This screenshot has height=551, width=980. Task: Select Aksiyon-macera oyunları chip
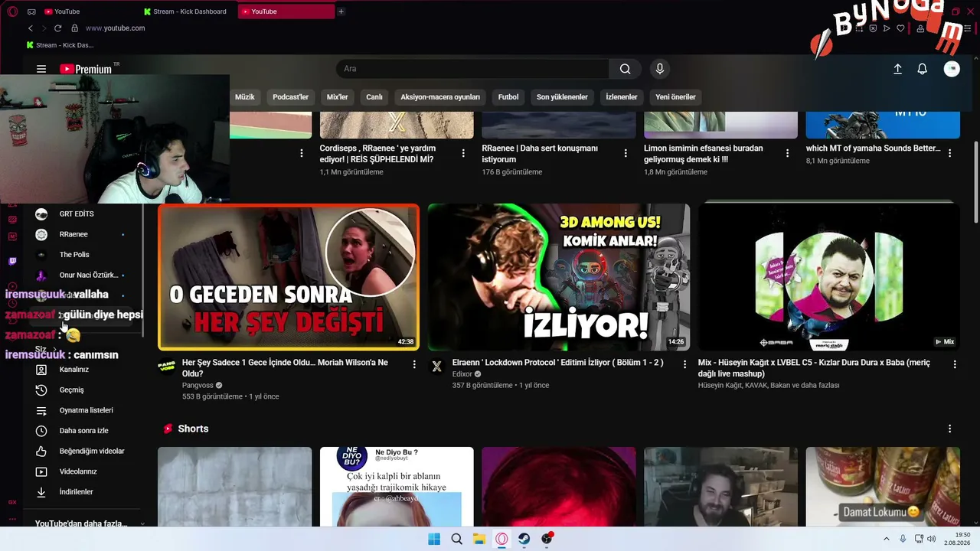[x=440, y=97]
